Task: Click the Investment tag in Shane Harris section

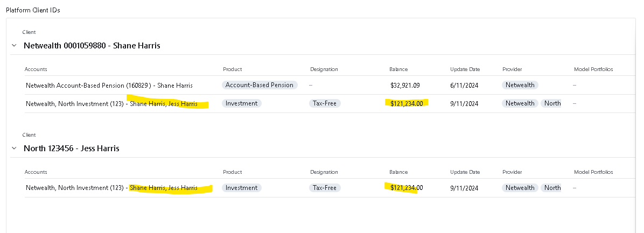Action: point(241,103)
